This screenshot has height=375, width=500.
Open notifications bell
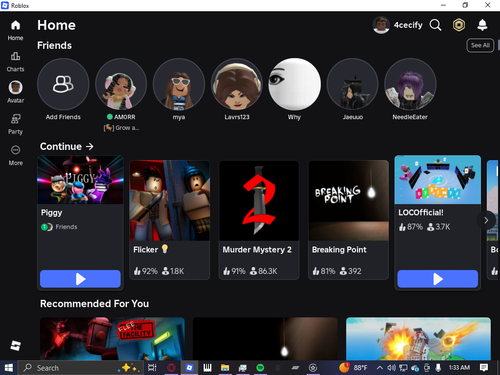pyautogui.click(x=482, y=25)
